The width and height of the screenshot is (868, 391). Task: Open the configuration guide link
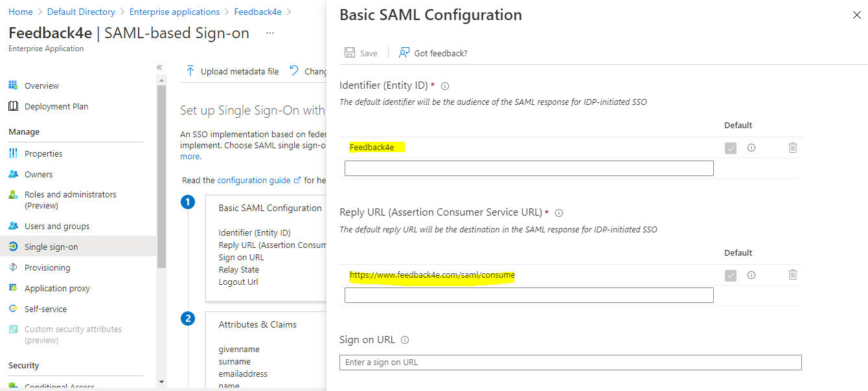[254, 181]
